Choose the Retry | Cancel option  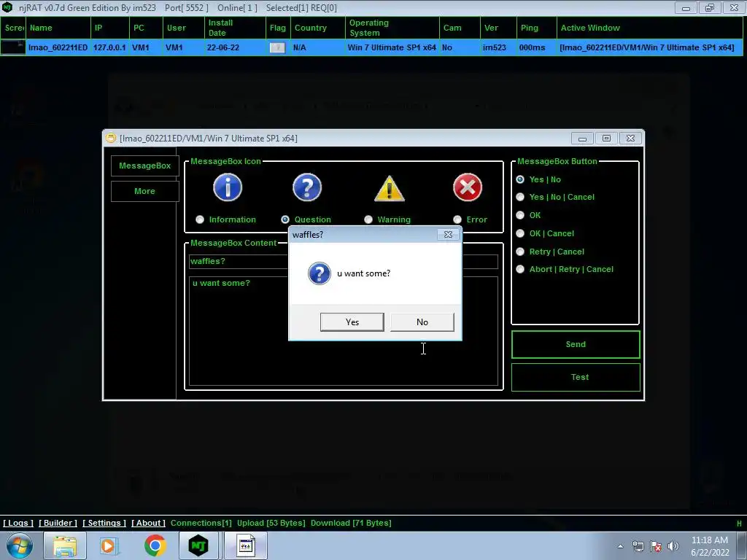[520, 252]
